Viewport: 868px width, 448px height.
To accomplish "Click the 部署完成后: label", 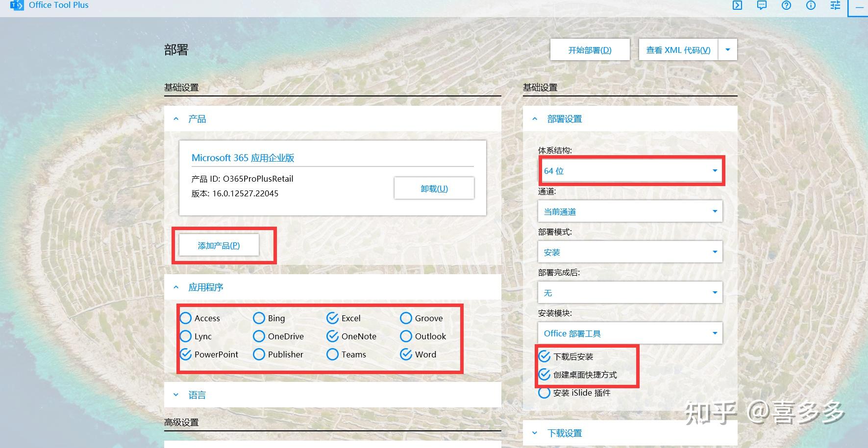I will pos(559,273).
